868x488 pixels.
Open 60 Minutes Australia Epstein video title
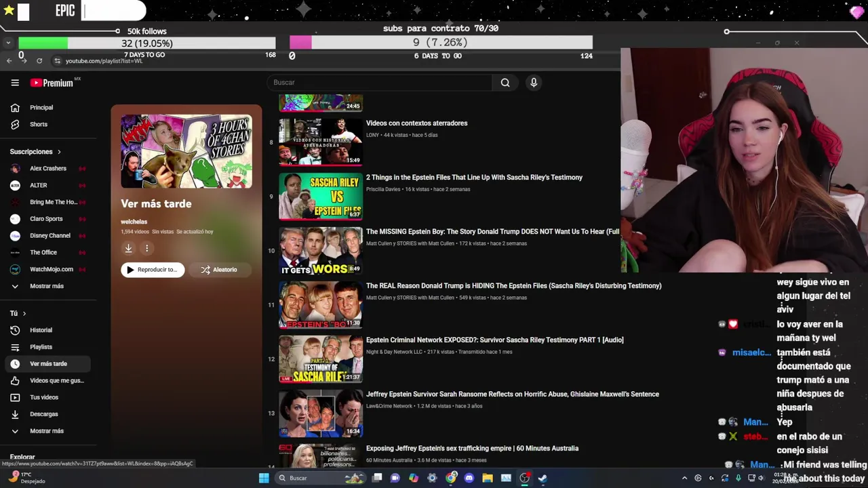pos(472,449)
